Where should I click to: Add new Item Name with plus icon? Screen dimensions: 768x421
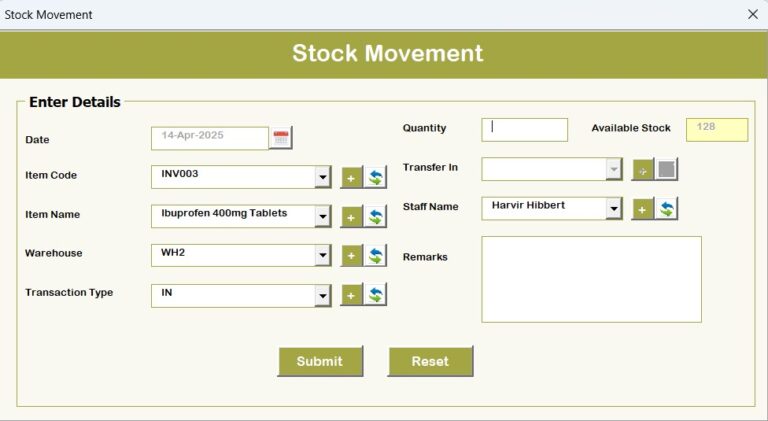(x=351, y=217)
